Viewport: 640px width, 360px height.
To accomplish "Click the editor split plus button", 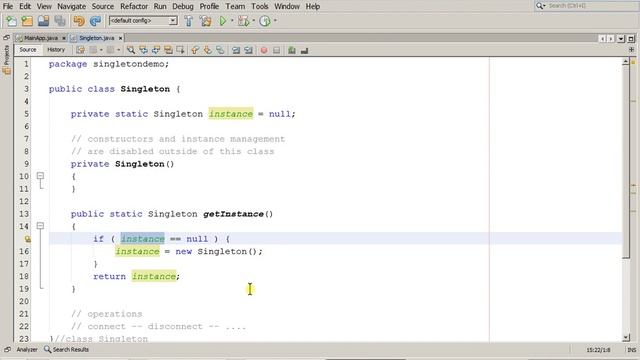I will click(631, 49).
